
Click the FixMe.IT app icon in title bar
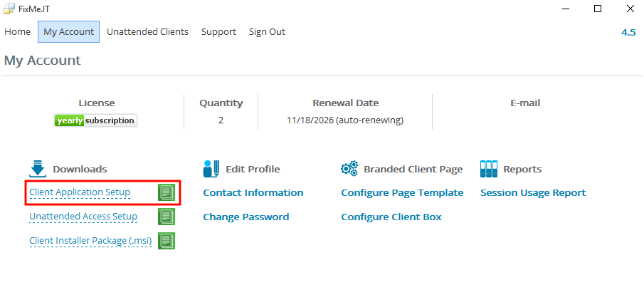point(9,9)
